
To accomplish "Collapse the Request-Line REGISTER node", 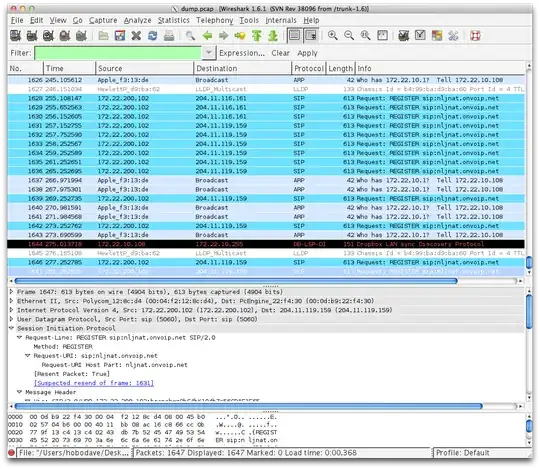I will [x=20, y=337].
